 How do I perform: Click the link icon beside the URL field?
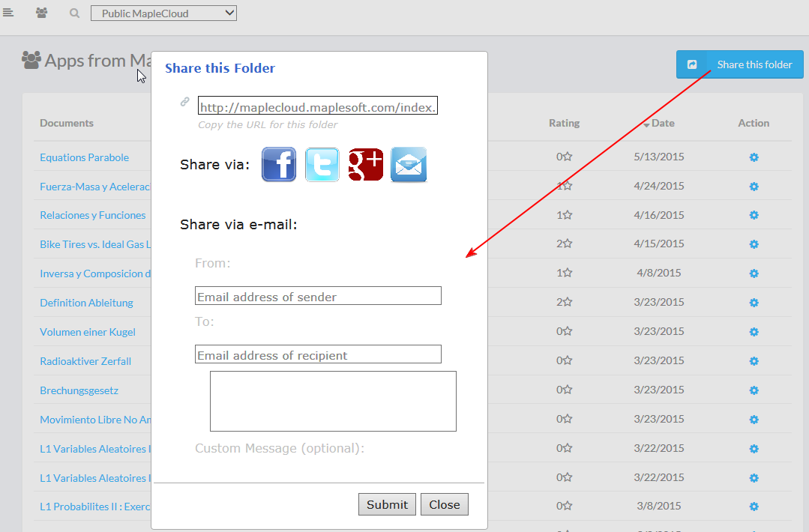[x=184, y=102]
